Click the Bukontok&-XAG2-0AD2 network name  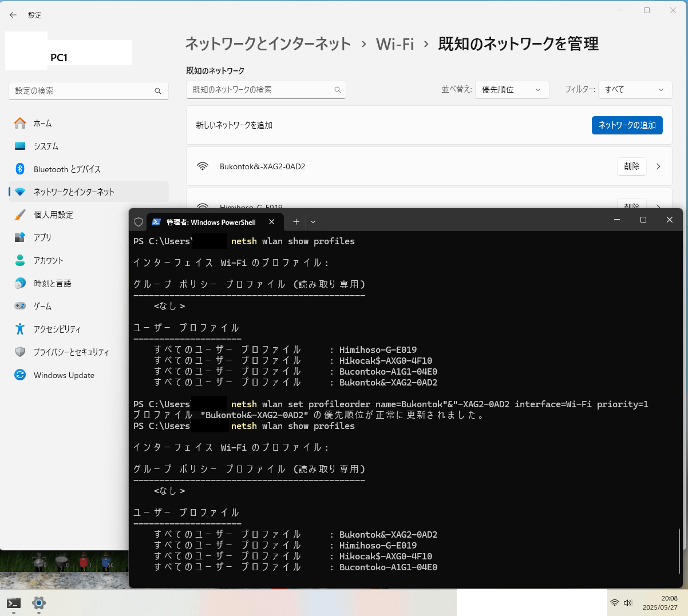[x=262, y=166]
